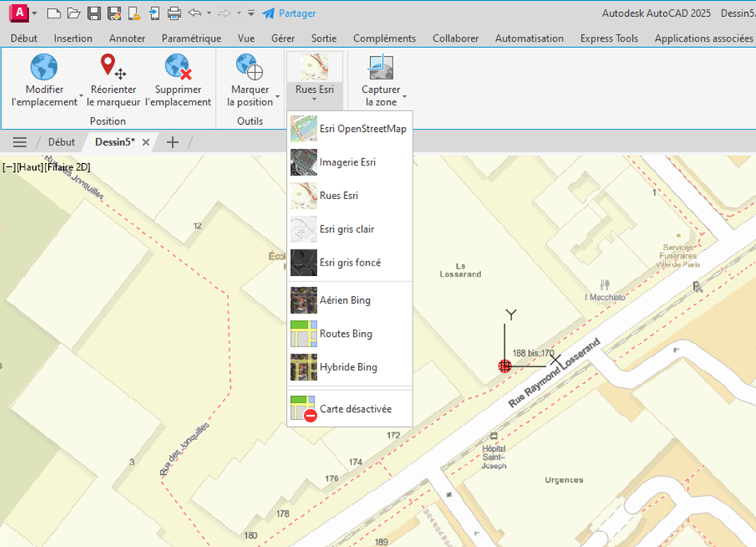Viewport: 756px width, 547px height.
Task: Open a file with the Ouvrir icon
Action: tap(73, 12)
